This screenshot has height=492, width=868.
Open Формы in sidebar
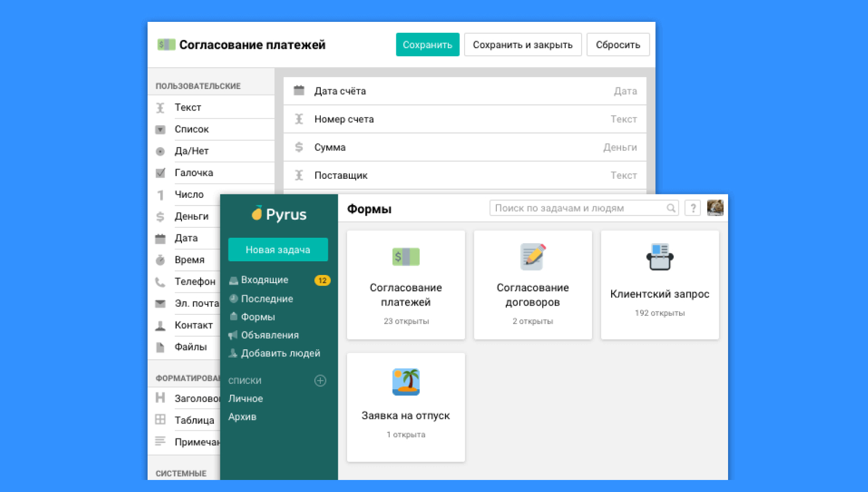tap(257, 317)
